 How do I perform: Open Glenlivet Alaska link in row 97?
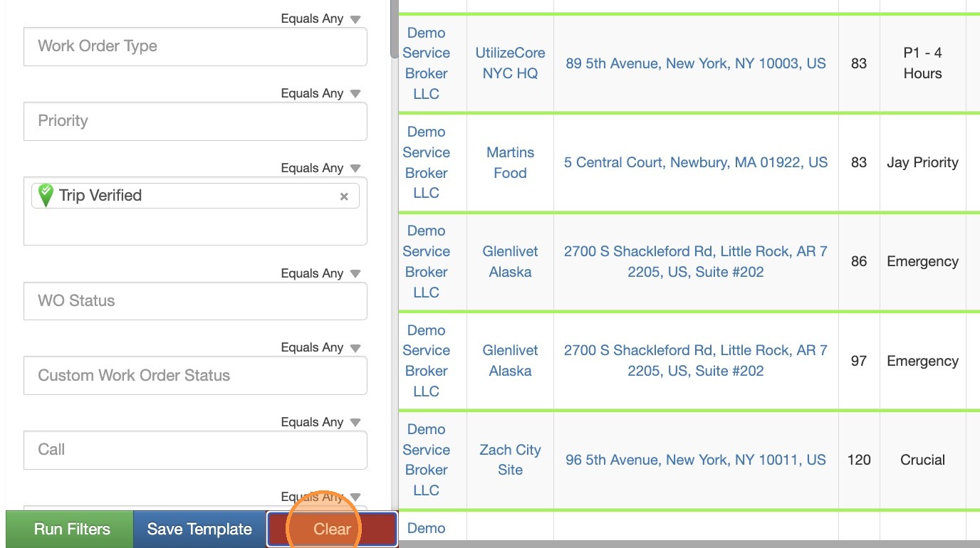click(x=510, y=360)
